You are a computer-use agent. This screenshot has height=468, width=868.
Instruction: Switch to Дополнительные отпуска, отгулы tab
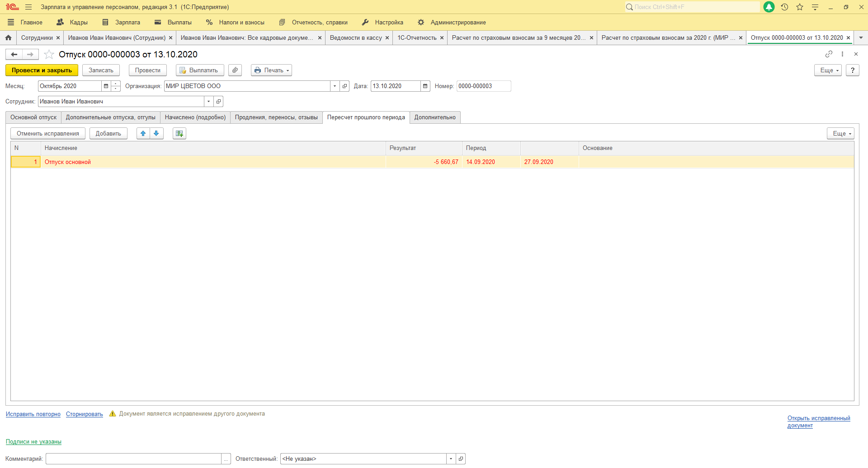tap(111, 117)
